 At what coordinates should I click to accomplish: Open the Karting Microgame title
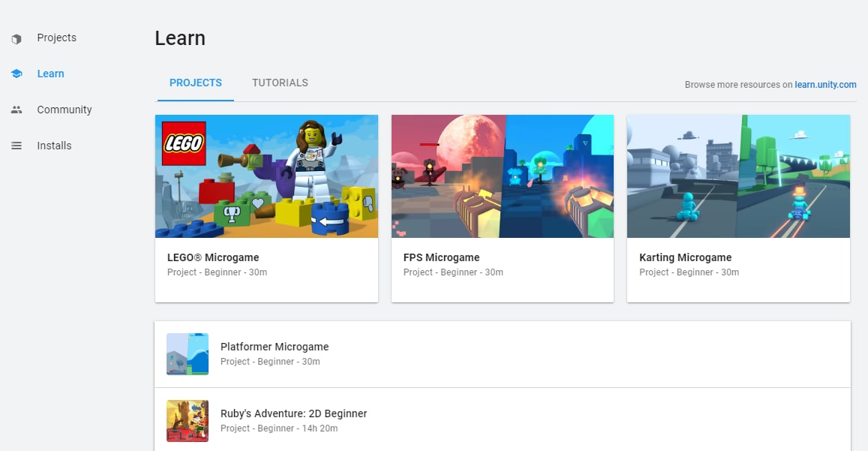pos(685,257)
